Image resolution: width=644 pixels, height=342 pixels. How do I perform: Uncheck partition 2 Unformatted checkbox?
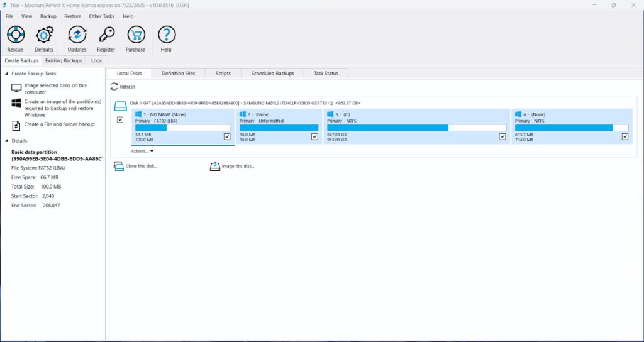(x=314, y=136)
